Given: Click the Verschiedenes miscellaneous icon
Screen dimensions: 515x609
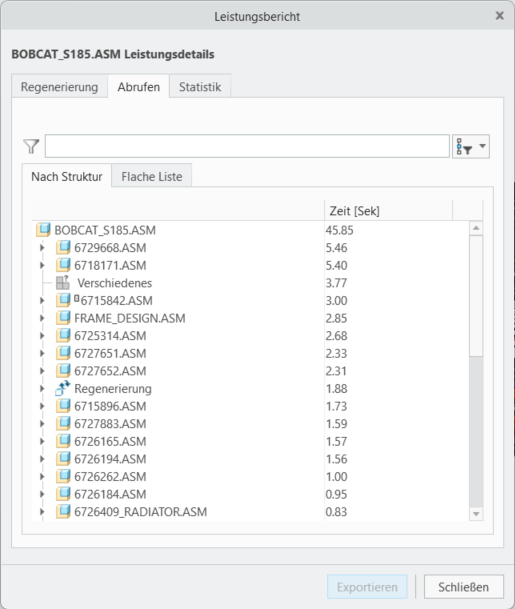Looking at the screenshot, I should tap(63, 283).
